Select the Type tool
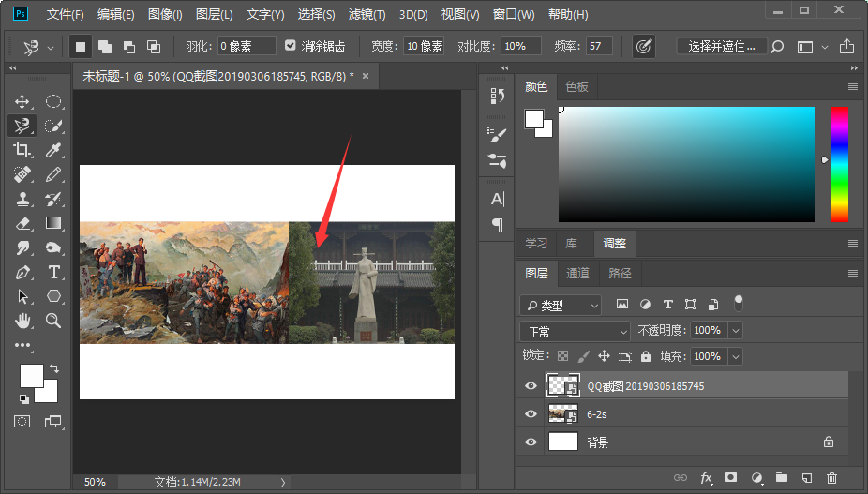 (x=53, y=272)
